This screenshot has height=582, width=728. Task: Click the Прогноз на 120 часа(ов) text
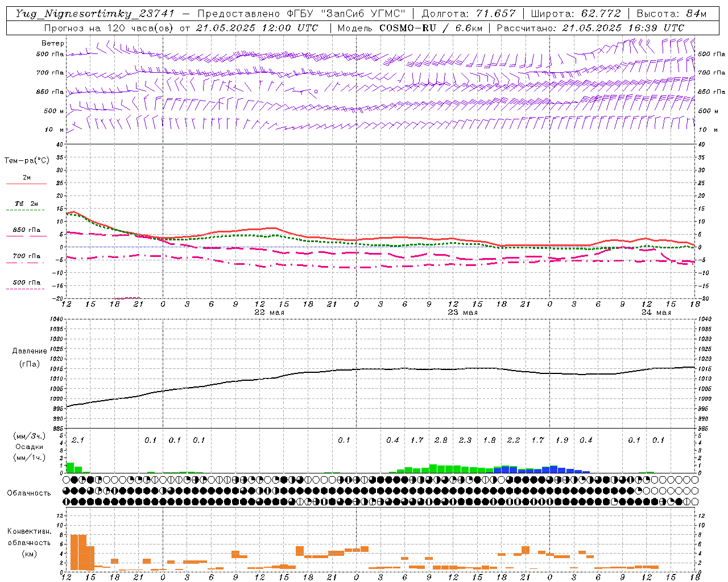point(110,28)
